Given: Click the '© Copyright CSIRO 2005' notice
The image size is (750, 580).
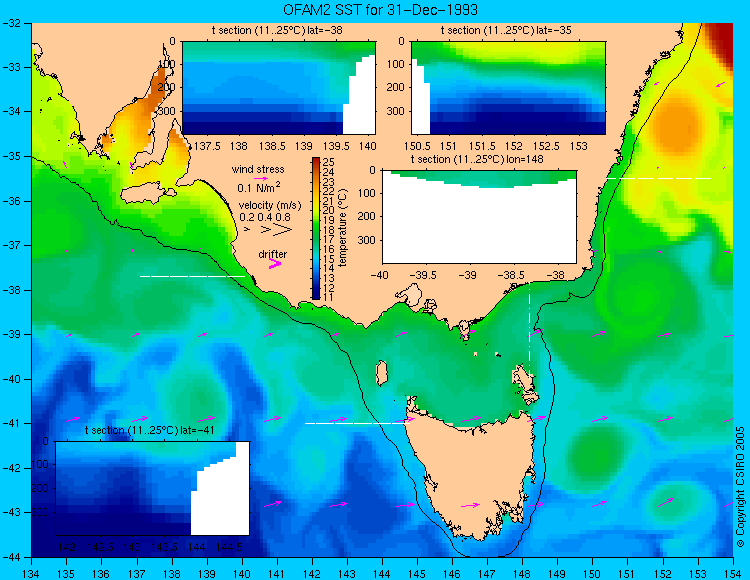Looking at the screenshot, I should (x=740, y=487).
